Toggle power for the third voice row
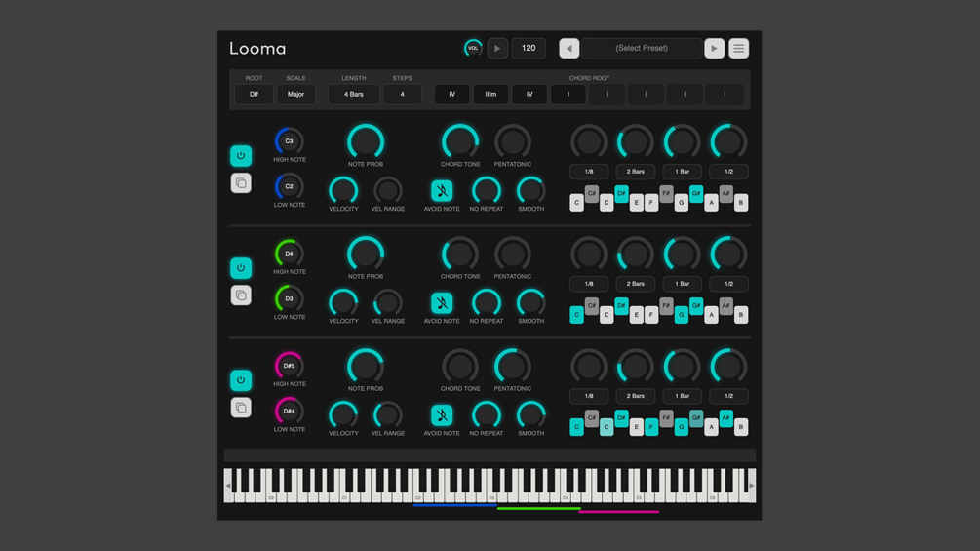Image resolution: width=980 pixels, height=551 pixels. 241,379
